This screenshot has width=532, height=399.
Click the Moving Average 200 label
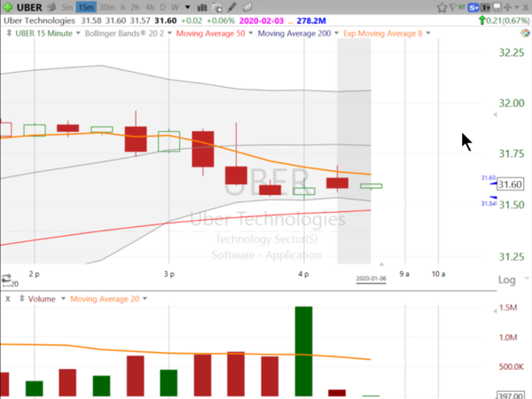click(294, 34)
